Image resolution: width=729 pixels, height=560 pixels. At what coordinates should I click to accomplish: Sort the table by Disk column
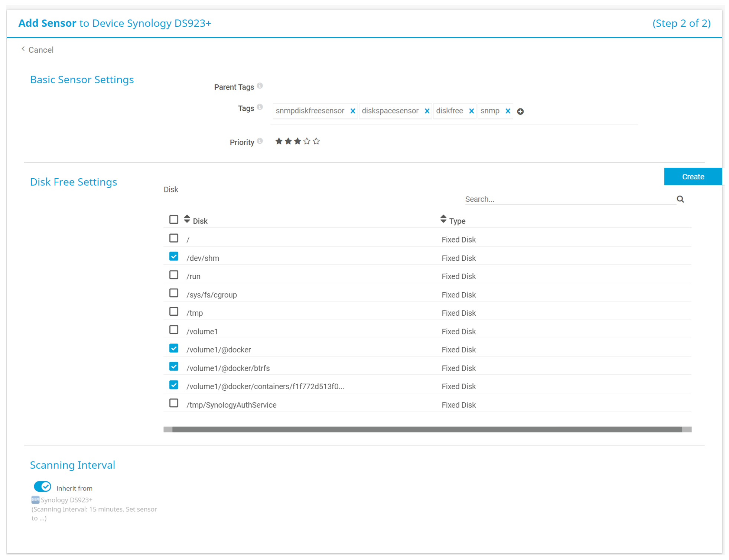coord(187,219)
